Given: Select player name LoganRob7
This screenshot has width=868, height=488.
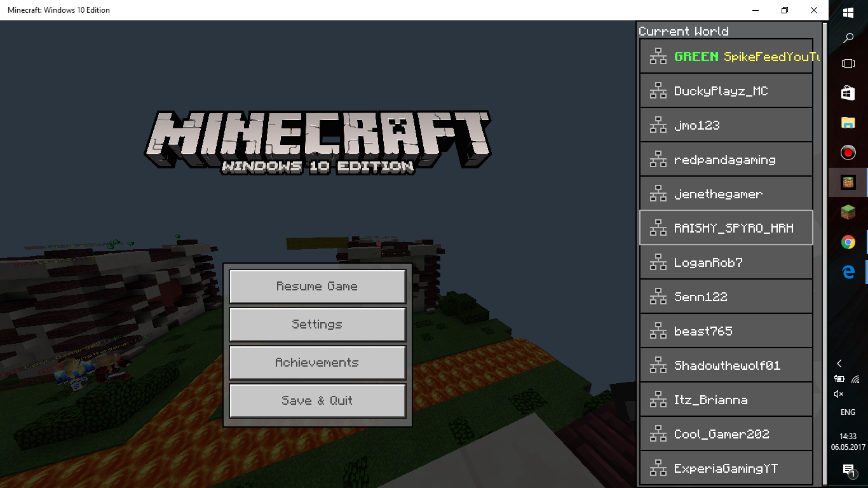Looking at the screenshot, I should click(709, 262).
